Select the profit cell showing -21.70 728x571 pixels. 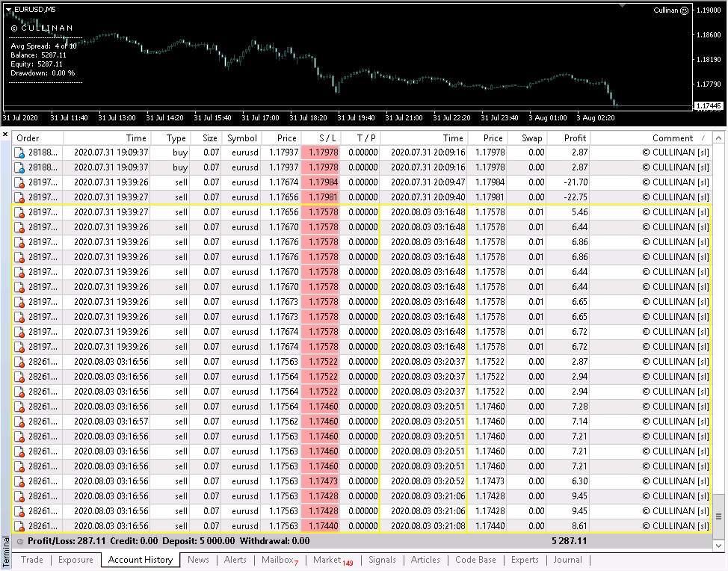click(569, 182)
